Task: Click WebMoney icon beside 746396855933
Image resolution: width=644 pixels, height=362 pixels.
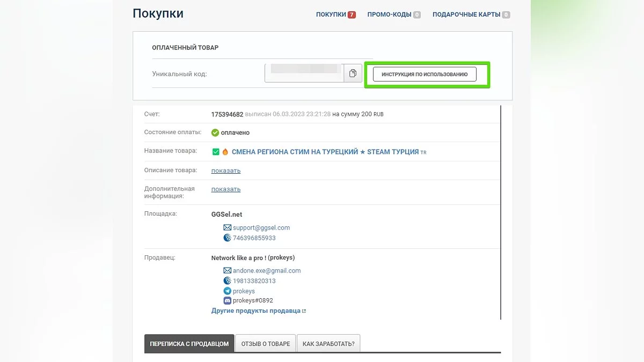Action: tap(227, 238)
